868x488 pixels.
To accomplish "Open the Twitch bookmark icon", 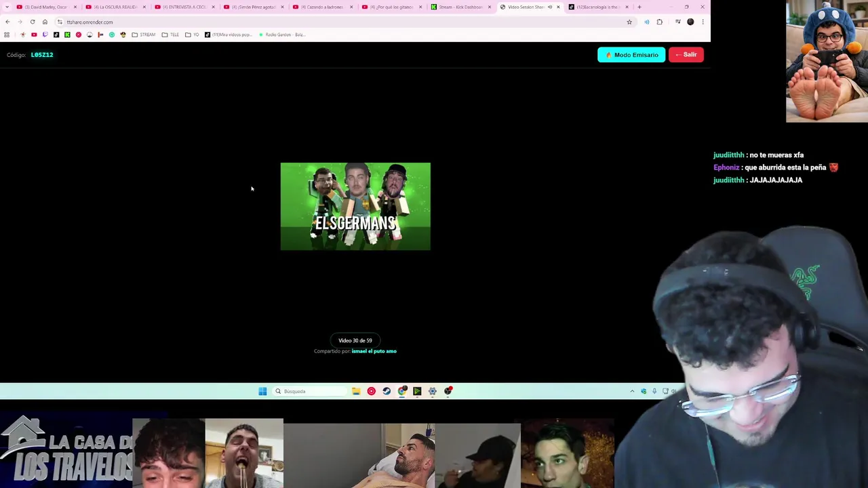I will coord(45,35).
